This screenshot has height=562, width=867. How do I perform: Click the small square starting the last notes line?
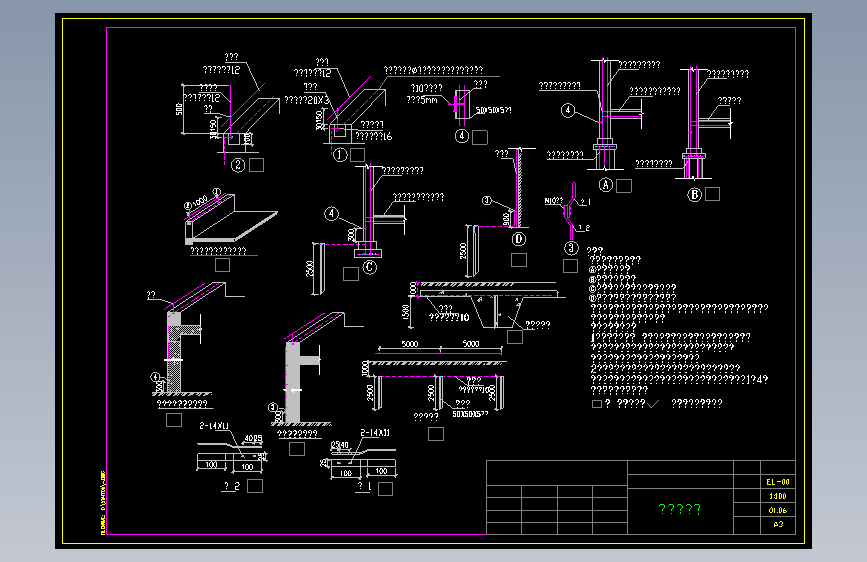pos(597,404)
